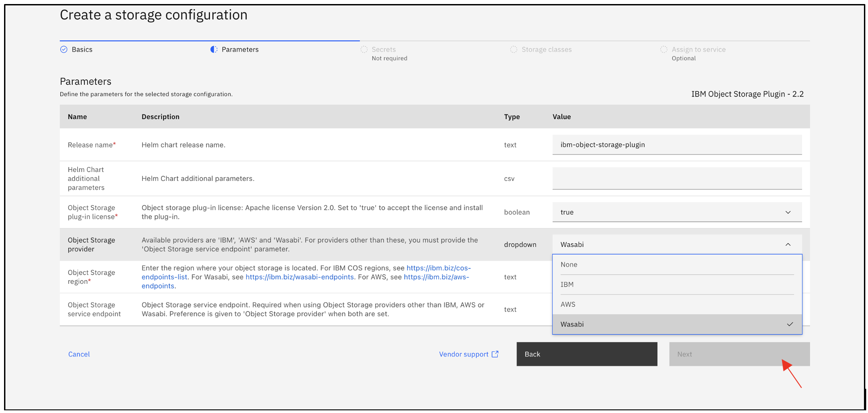The height and width of the screenshot is (413, 868).
Task: Click the checkmark beside the selected Wasabi option
Action: coord(790,324)
